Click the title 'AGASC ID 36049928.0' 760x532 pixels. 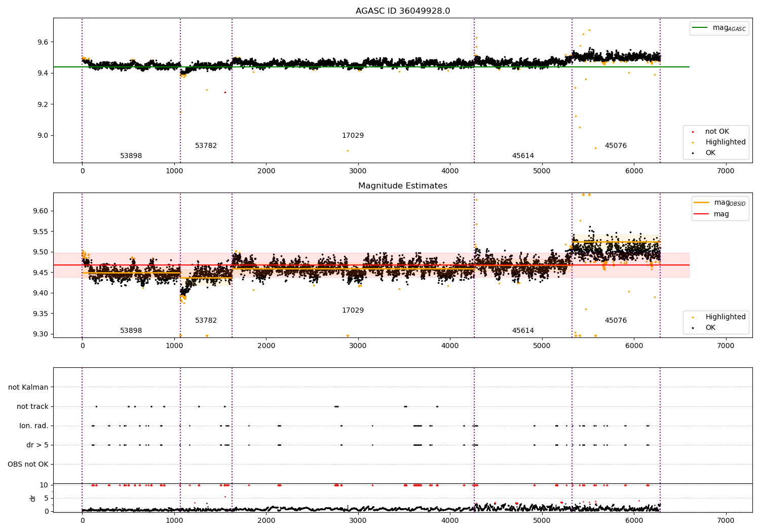[403, 11]
